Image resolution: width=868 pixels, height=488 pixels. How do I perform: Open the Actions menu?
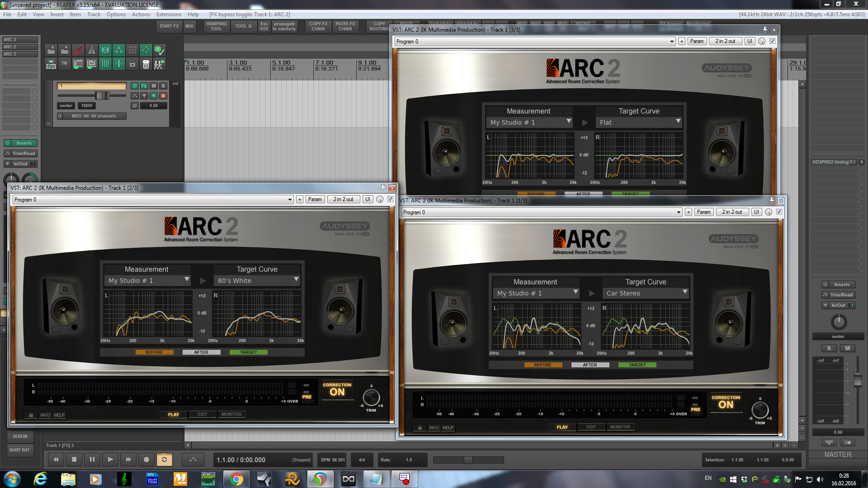[141, 14]
